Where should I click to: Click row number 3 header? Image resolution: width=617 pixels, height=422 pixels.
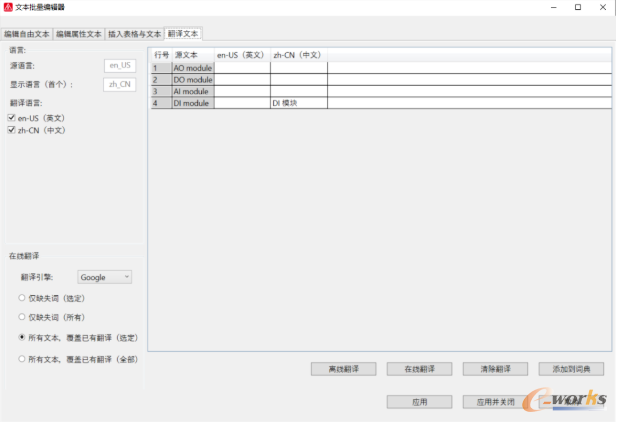click(161, 91)
